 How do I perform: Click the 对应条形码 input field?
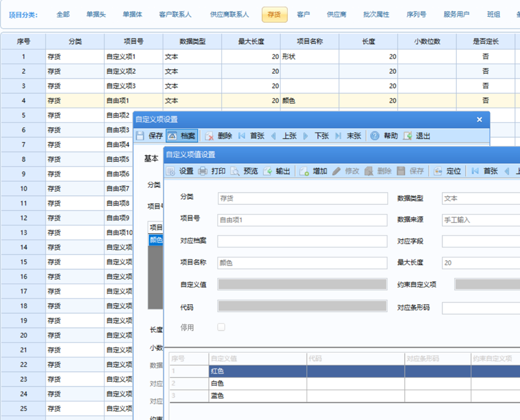481,308
